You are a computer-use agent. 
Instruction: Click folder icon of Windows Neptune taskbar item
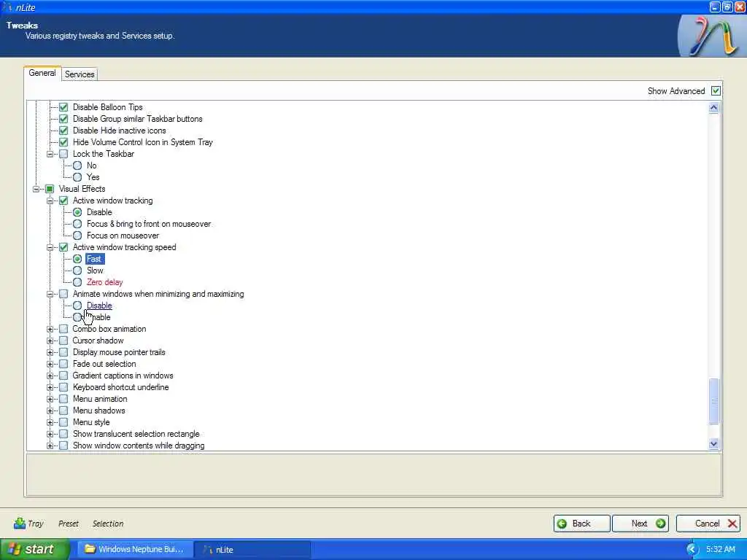click(90, 549)
